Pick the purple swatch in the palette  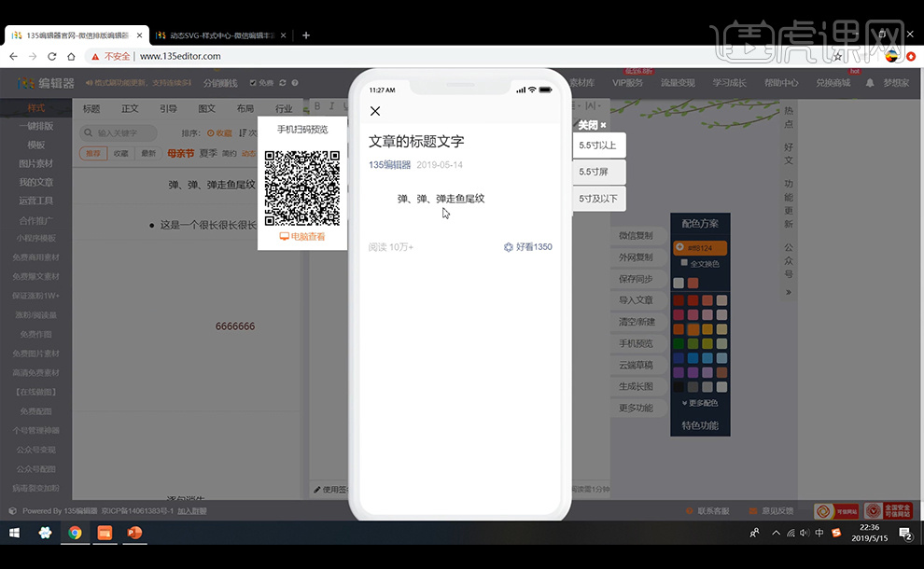tap(679, 373)
